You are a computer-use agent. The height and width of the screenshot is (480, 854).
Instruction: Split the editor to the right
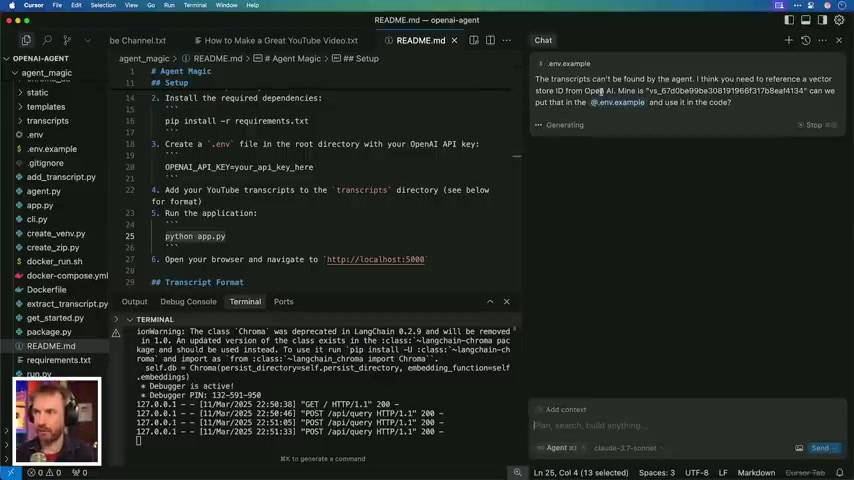point(490,40)
